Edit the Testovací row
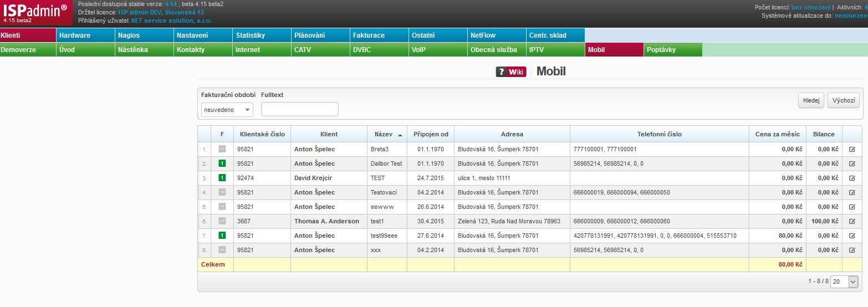This screenshot has height=307, width=868. tap(852, 192)
